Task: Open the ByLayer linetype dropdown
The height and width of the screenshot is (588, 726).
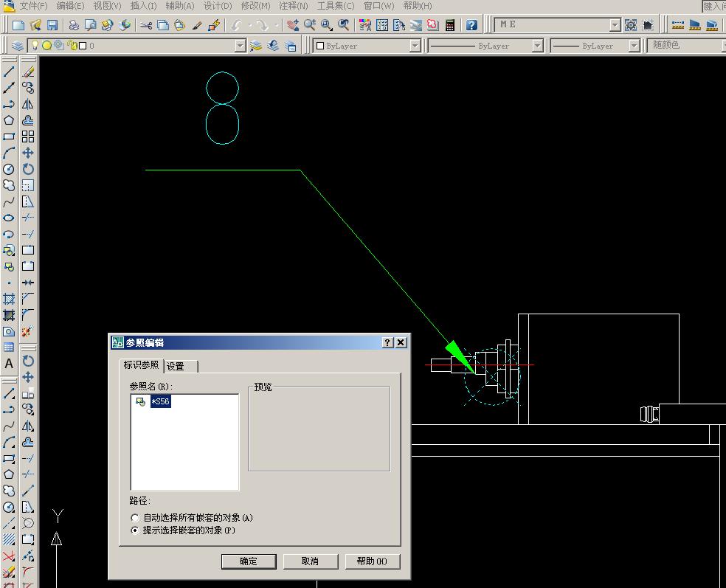Action: click(537, 46)
